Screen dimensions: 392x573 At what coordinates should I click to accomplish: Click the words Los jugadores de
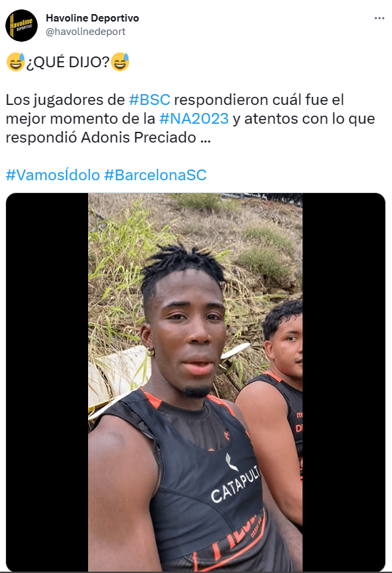[x=65, y=100]
